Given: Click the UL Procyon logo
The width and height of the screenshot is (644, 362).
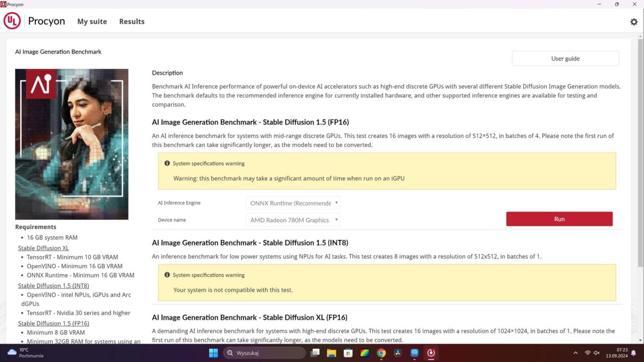Looking at the screenshot, I should (x=34, y=21).
